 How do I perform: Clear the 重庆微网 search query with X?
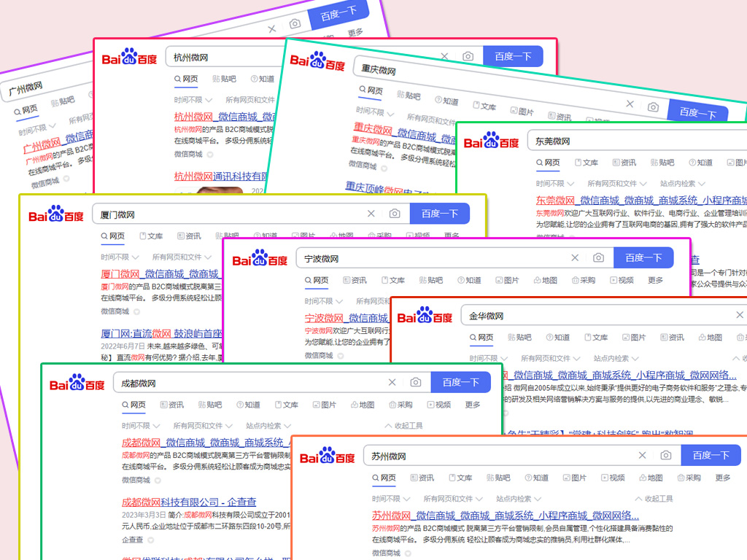click(x=630, y=104)
